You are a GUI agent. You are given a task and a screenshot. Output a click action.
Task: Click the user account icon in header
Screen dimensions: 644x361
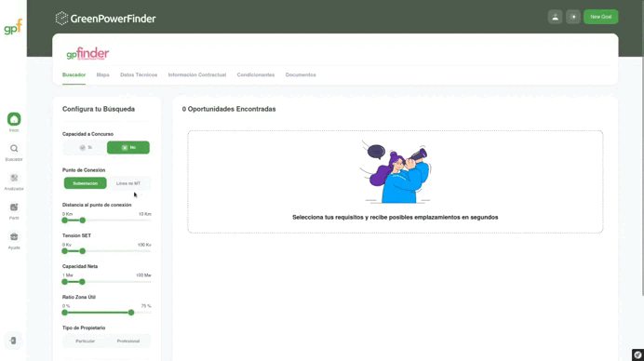tap(555, 17)
